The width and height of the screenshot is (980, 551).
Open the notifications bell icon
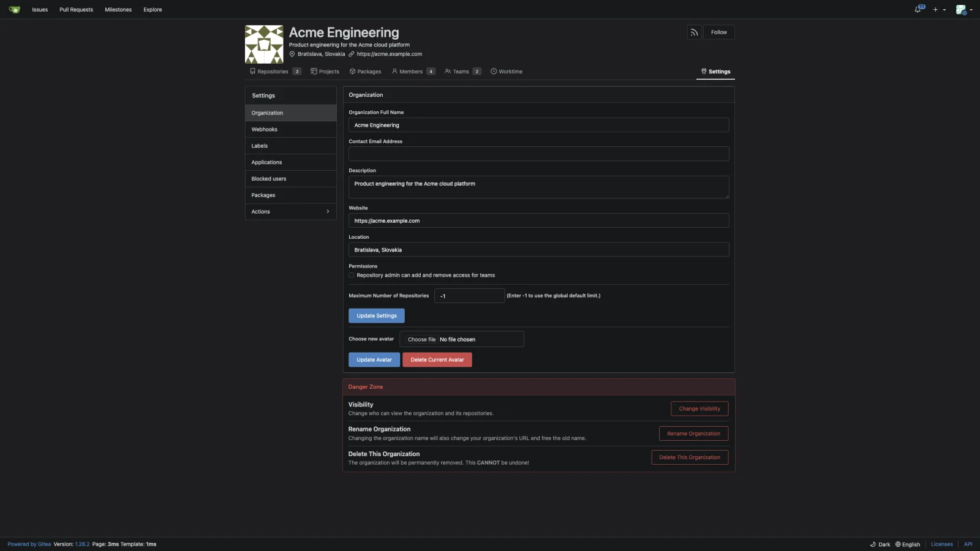[x=919, y=9]
